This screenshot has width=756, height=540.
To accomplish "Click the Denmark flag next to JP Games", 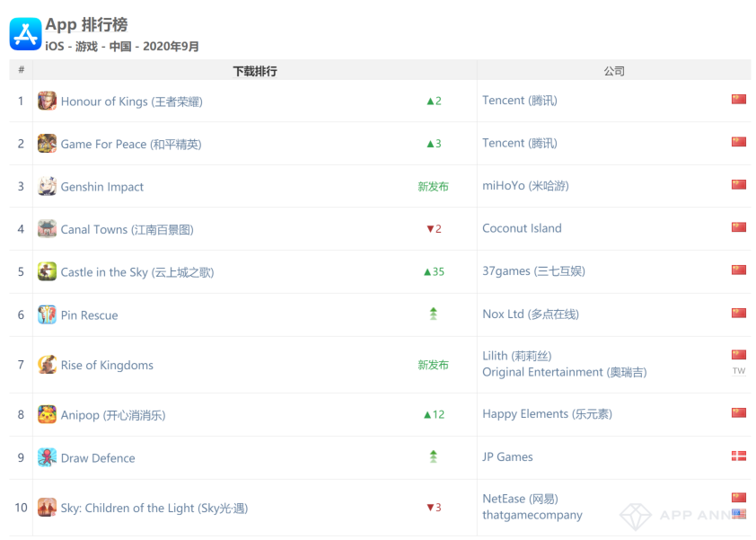I will [x=739, y=456].
